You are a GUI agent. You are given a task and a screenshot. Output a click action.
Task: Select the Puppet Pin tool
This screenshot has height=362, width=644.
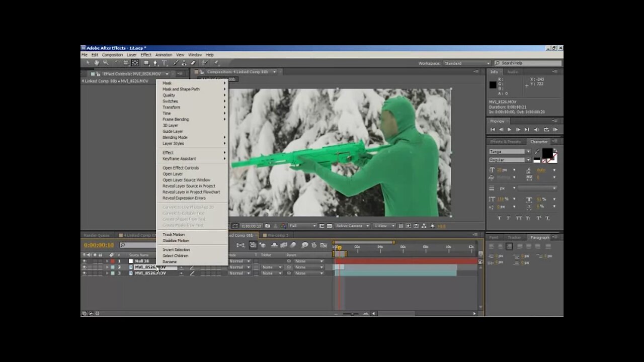tap(216, 63)
